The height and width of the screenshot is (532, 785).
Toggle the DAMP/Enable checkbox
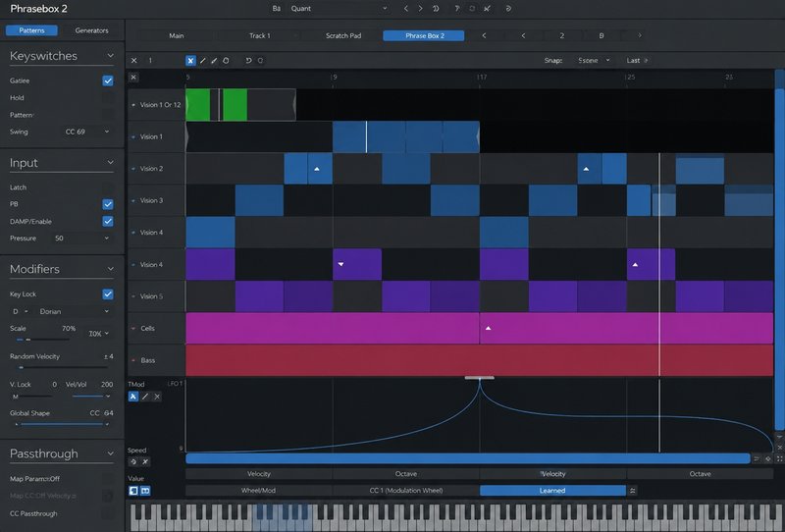click(108, 222)
